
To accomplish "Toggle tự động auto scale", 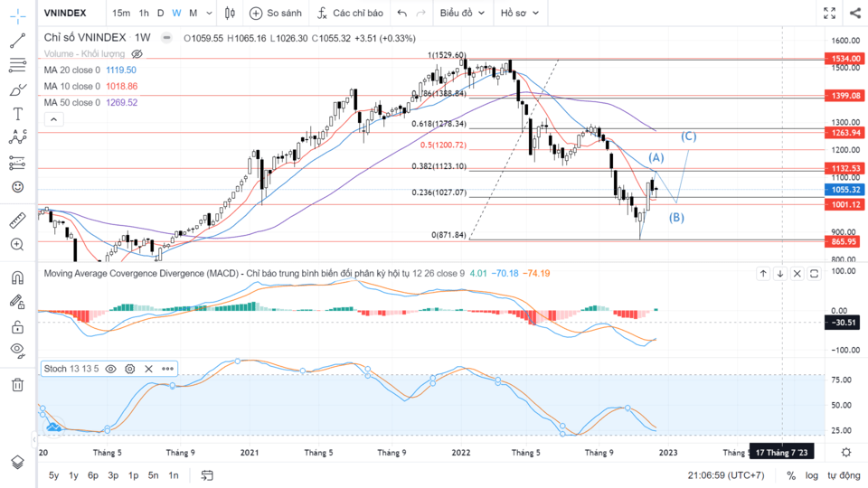I will pos(844,476).
